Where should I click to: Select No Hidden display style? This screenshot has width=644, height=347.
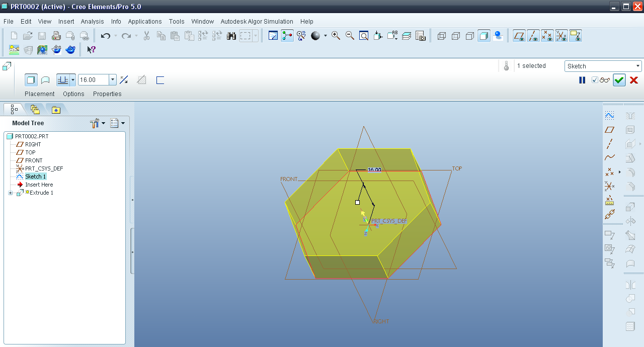point(470,36)
